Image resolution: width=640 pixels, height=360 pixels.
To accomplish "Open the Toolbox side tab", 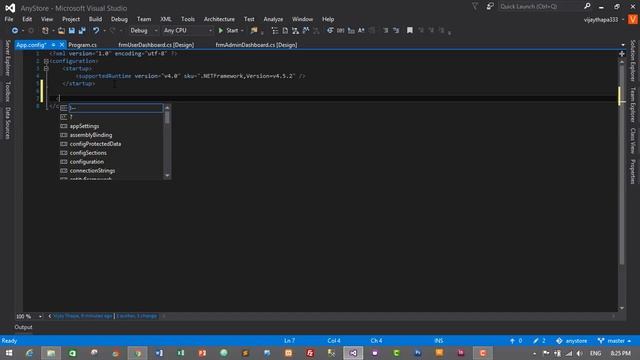I will click(x=7, y=91).
